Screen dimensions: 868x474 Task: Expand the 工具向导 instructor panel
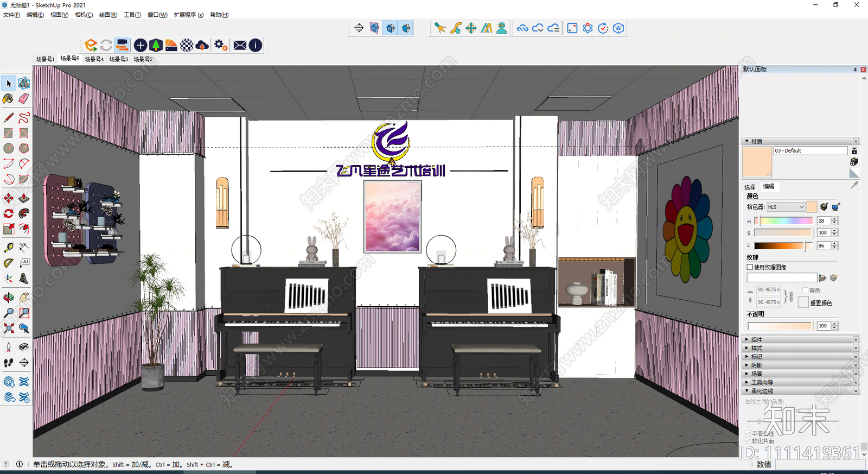747,382
